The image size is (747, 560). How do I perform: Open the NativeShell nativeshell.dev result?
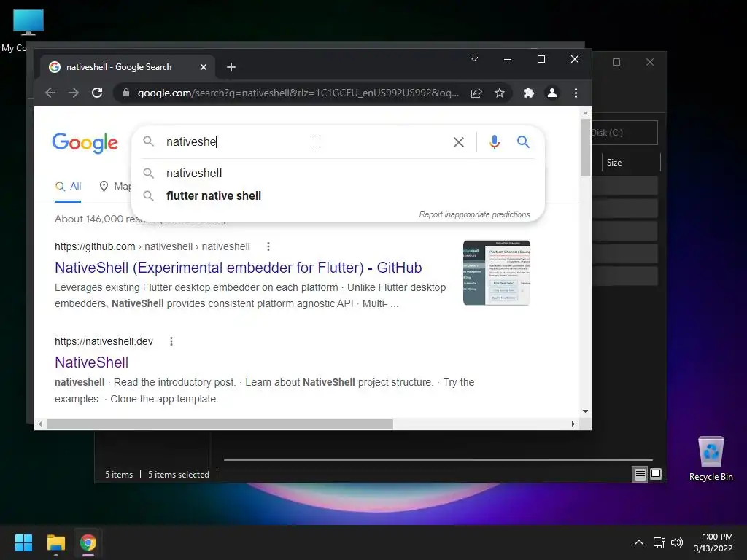coord(91,362)
